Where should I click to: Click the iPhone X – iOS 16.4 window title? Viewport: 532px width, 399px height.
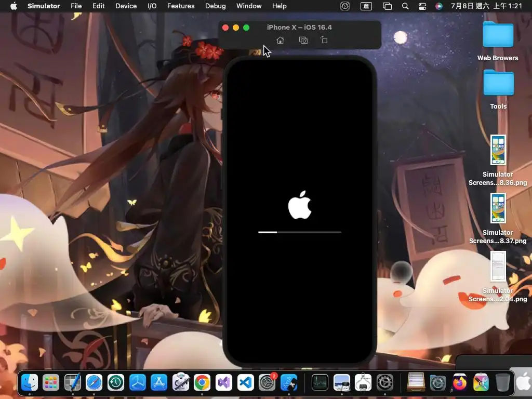pos(299,28)
